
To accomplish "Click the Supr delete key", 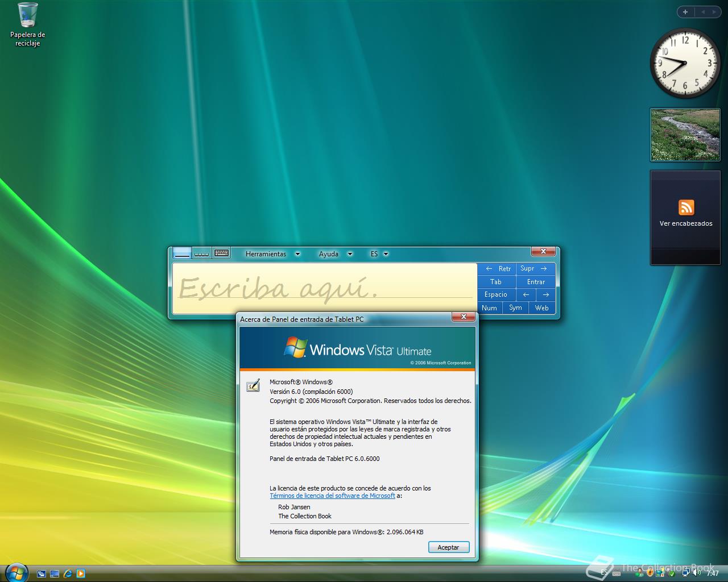I will pos(536,268).
